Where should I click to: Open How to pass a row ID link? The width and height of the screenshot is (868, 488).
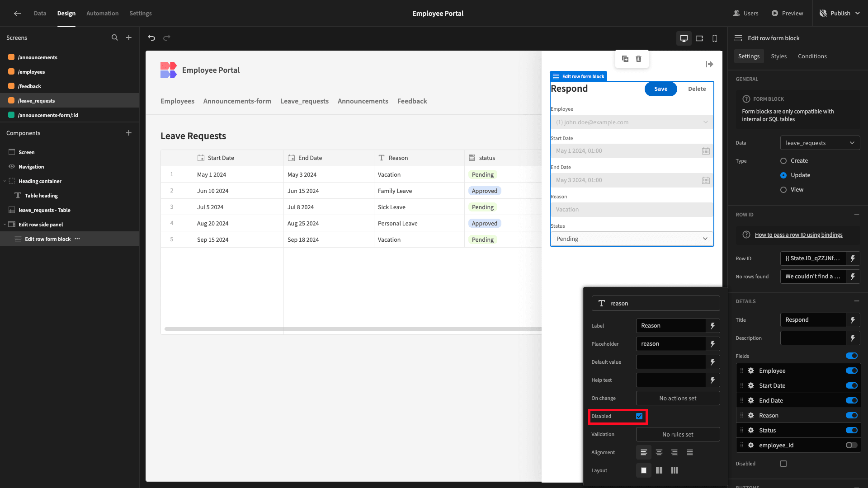(x=798, y=235)
